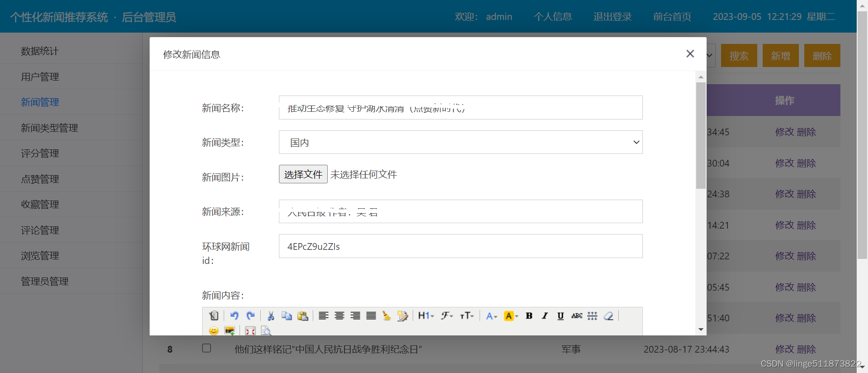Focus the 环球网新闻id field

coord(461,246)
